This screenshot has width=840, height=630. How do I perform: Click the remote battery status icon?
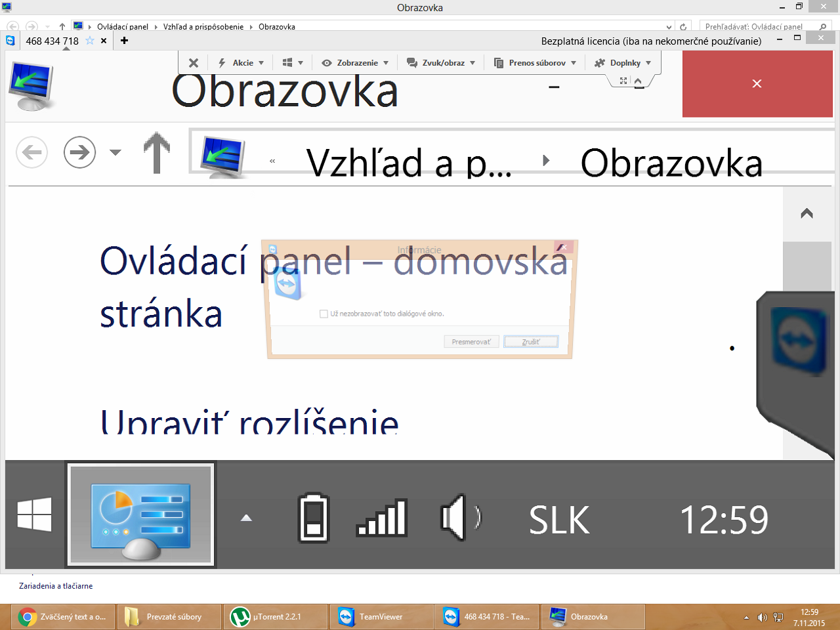314,518
